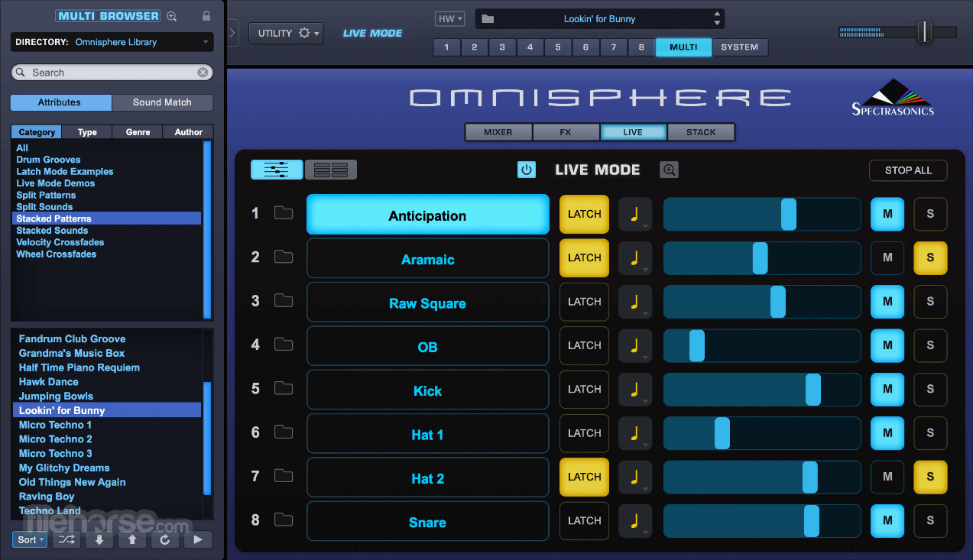Click the shuffle icon in browser footer

[x=66, y=539]
